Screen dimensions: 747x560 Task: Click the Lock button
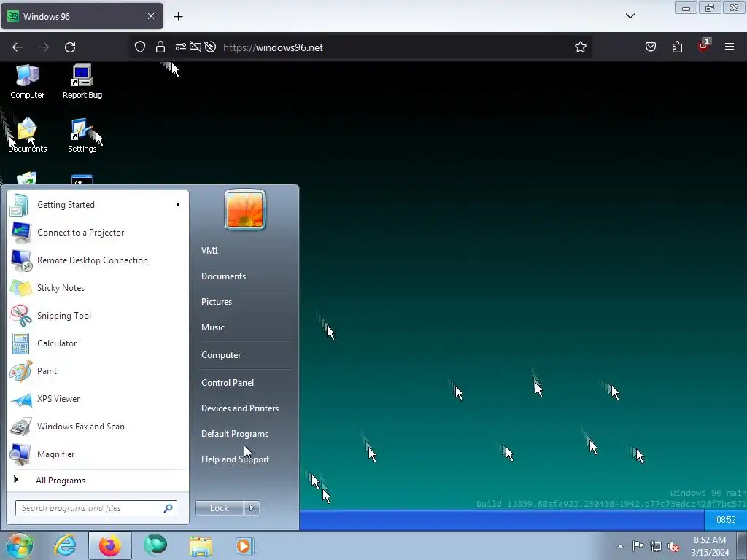pyautogui.click(x=219, y=508)
